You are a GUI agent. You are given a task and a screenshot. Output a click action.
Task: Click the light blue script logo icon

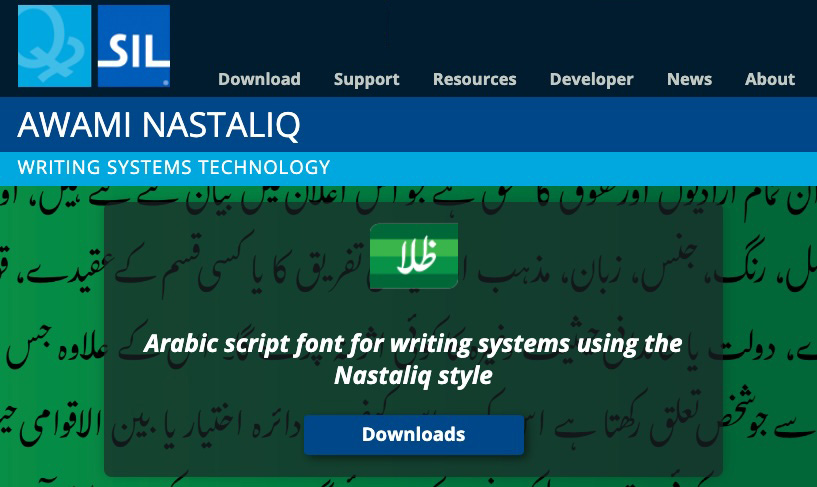[x=54, y=46]
